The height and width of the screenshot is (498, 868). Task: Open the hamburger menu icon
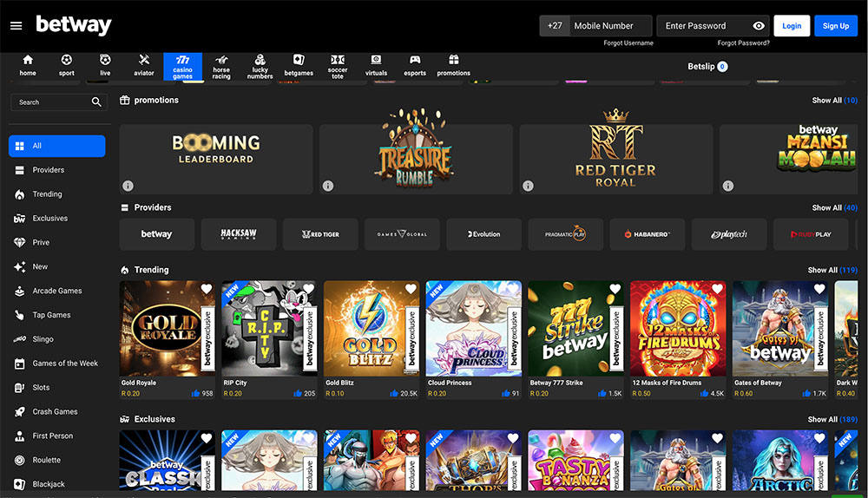[16, 26]
